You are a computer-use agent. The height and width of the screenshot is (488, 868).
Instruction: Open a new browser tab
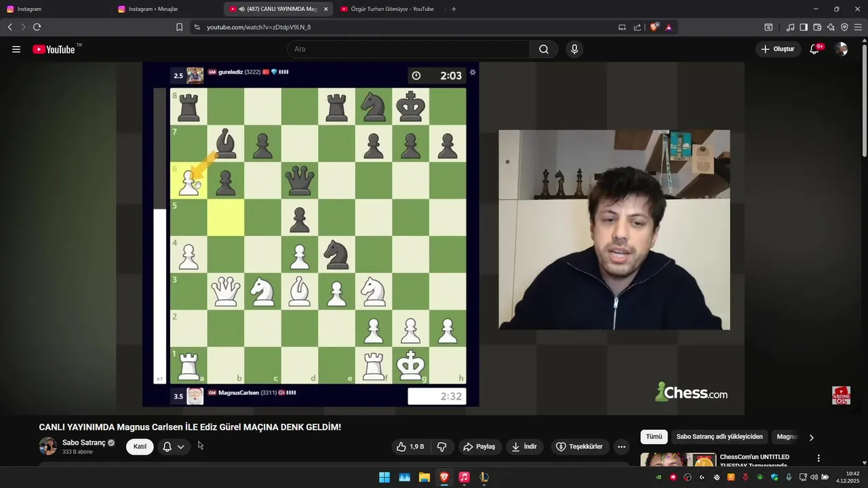point(454,9)
